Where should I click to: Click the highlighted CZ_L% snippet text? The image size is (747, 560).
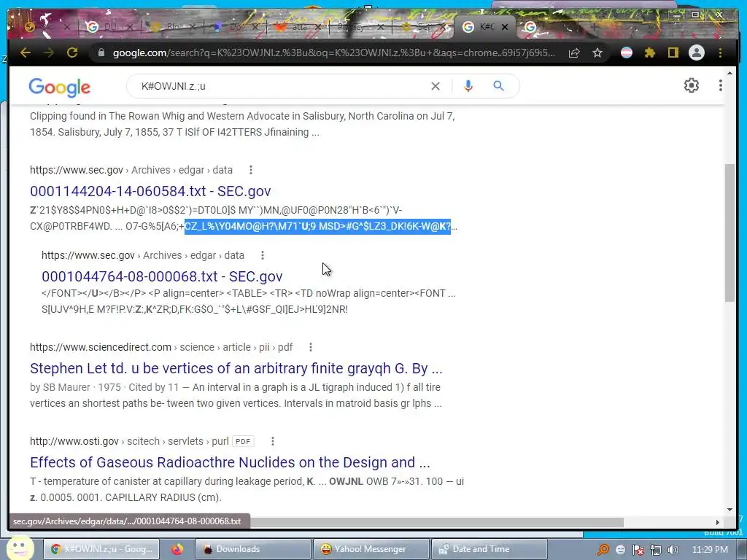coord(317,226)
